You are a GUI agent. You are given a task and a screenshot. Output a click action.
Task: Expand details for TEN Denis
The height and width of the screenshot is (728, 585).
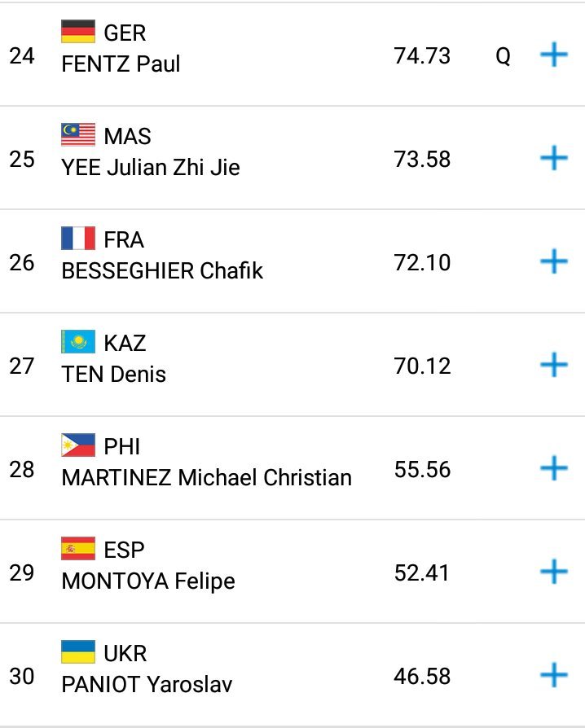(x=554, y=365)
